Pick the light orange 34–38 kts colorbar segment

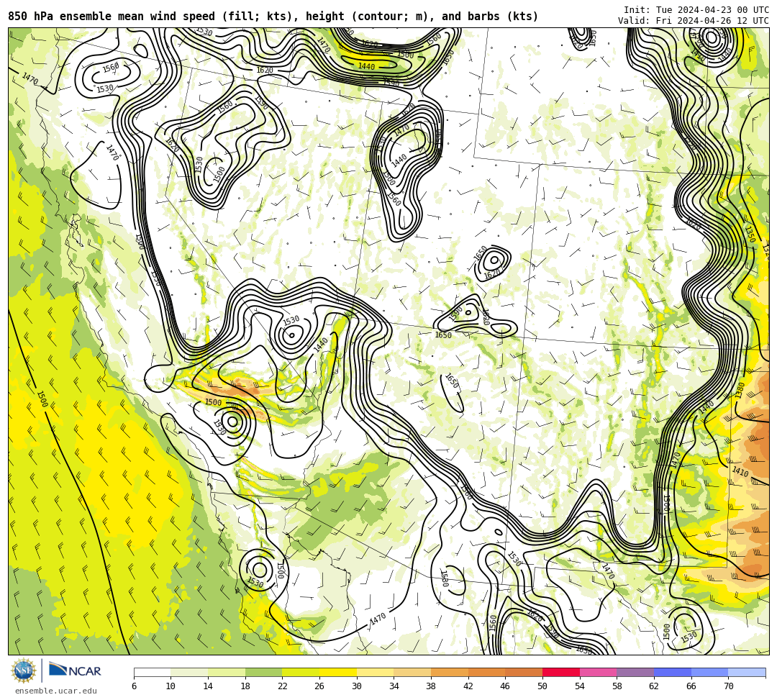pos(412,672)
